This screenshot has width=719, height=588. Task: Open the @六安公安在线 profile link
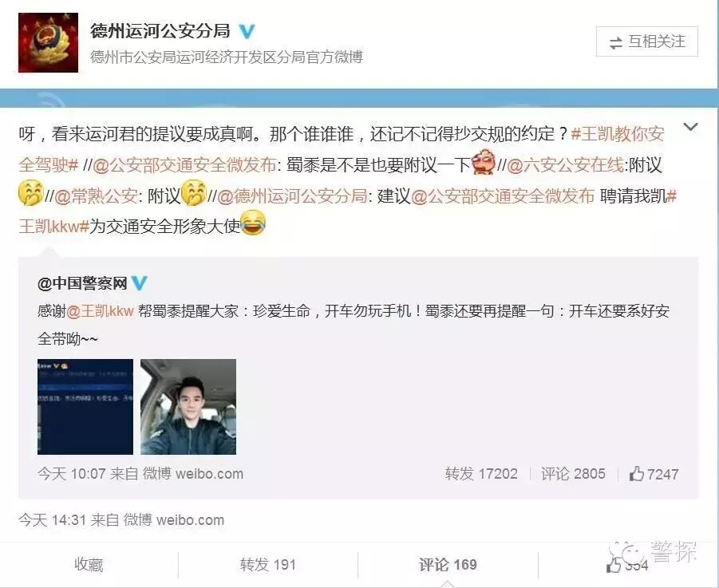coord(566,165)
